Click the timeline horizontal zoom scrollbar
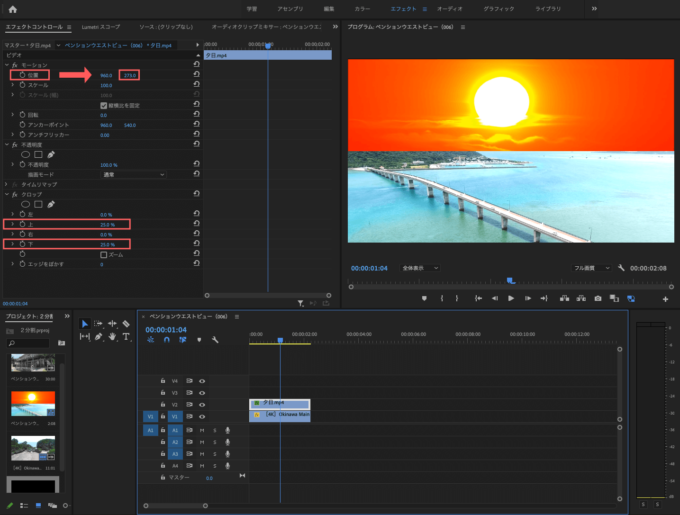Viewport: 680px width, 515px height. coord(176,505)
